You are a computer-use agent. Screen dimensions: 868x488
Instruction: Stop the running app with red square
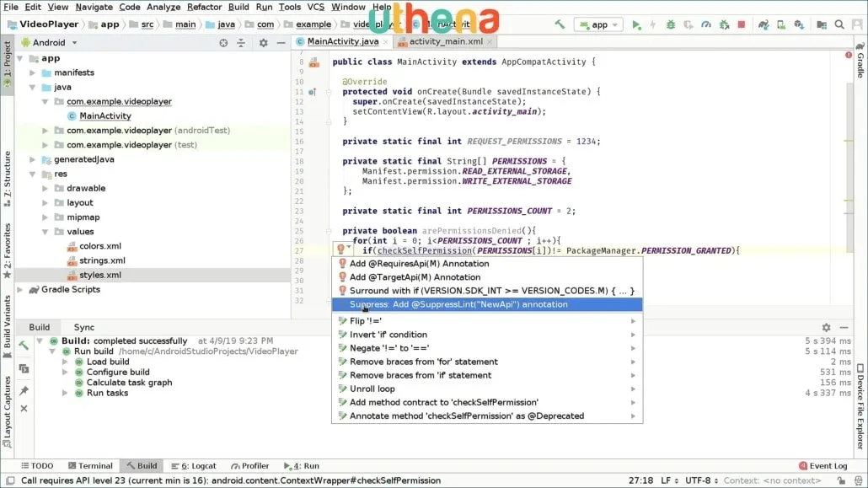point(742,25)
